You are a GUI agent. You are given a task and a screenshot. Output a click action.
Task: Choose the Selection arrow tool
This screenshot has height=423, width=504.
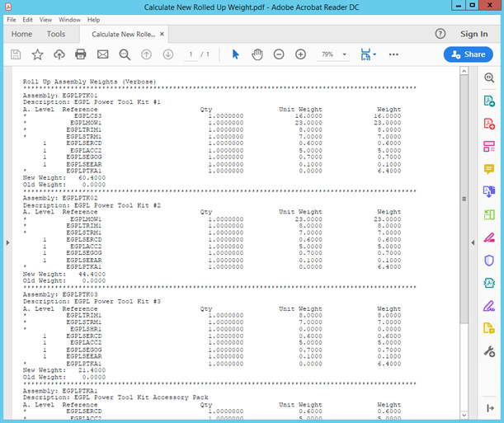[235, 54]
